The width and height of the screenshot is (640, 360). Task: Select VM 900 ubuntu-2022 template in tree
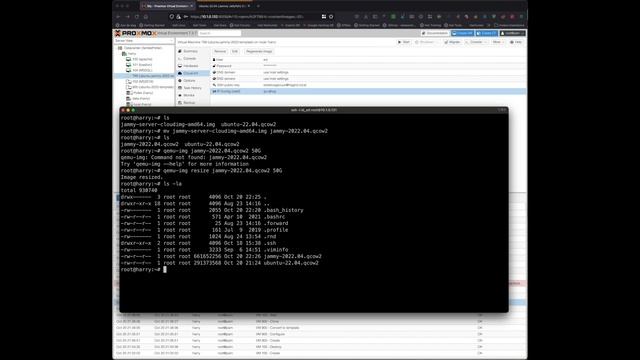144,87
